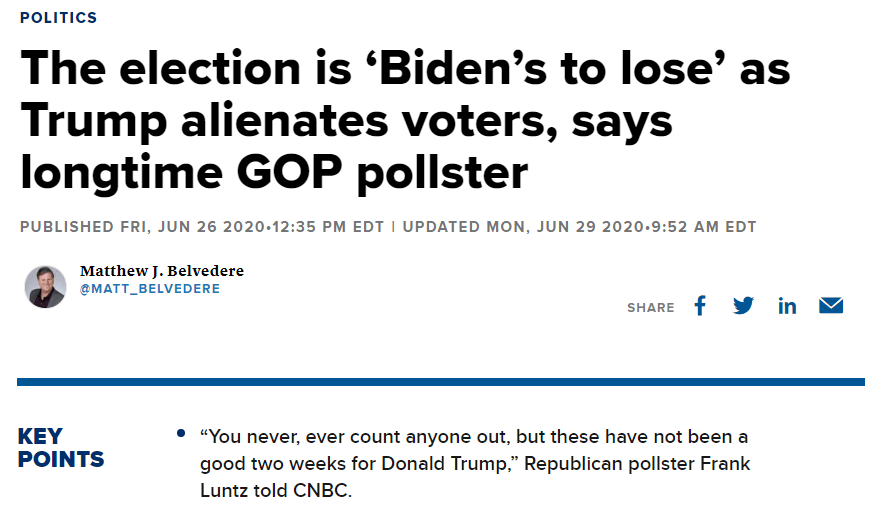
Task: Click the bullet marker before the quote
Action: pos(180,434)
